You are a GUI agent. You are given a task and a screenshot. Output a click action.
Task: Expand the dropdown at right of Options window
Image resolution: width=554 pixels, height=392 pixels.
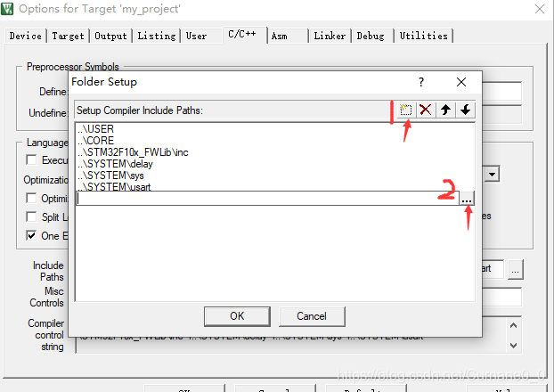(492, 175)
